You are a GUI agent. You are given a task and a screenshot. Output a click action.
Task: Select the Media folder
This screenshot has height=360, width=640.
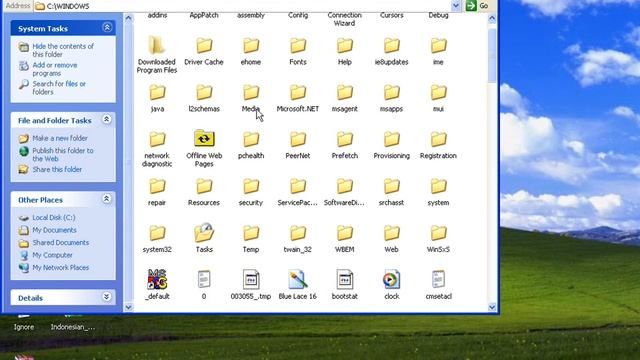pos(251,98)
